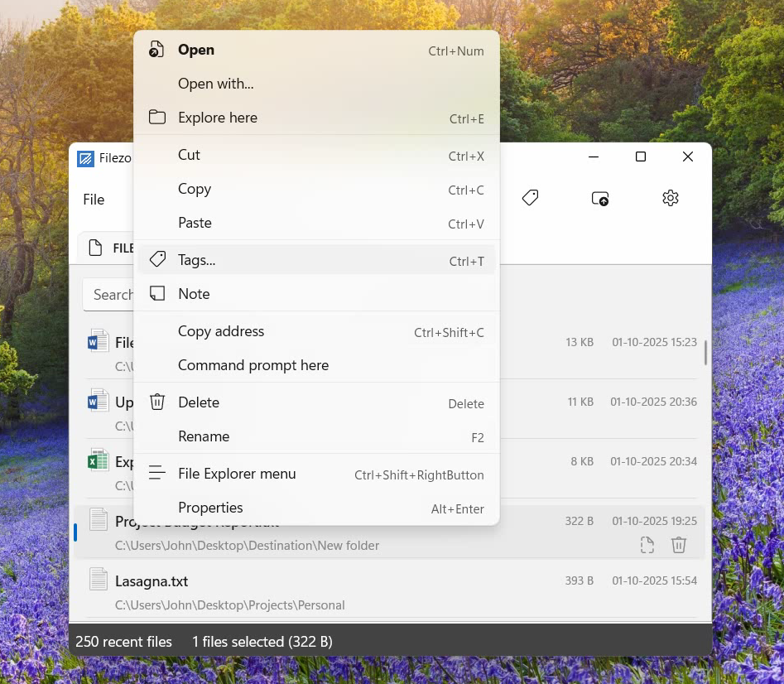
Task: Click Tags... in the context menu
Action: pyautogui.click(x=196, y=260)
